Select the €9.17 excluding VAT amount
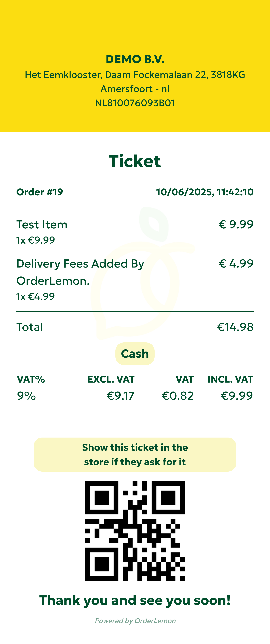The height and width of the screenshot is (644, 270). click(x=120, y=396)
